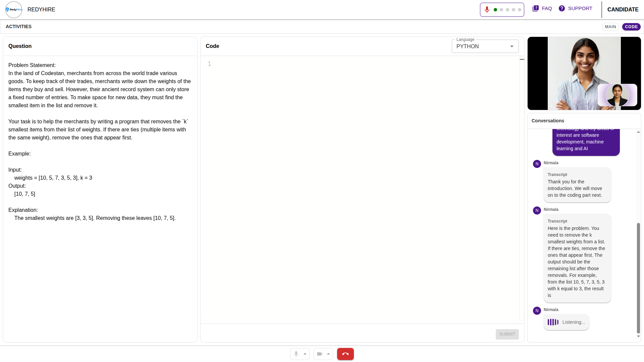Click the green audio level dot
The height and width of the screenshot is (362, 644).
point(495,10)
